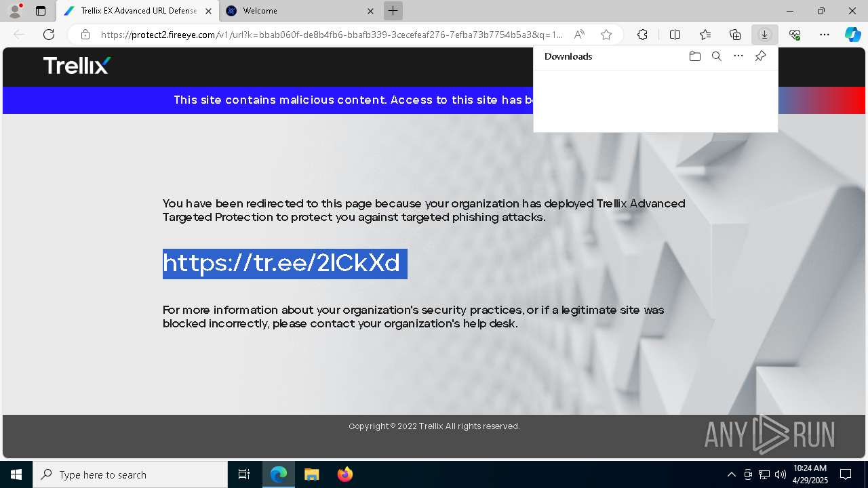Open Copilot sidebar

pos(853,35)
